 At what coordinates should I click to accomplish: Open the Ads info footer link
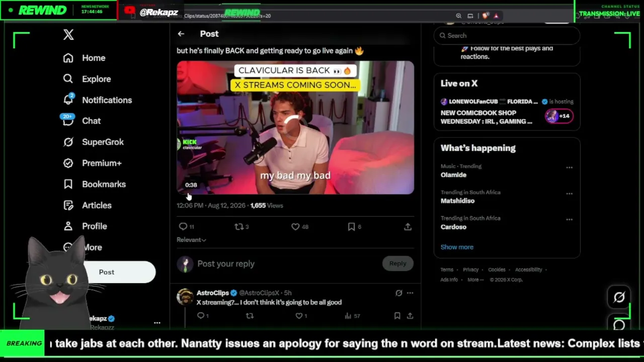[x=449, y=280]
